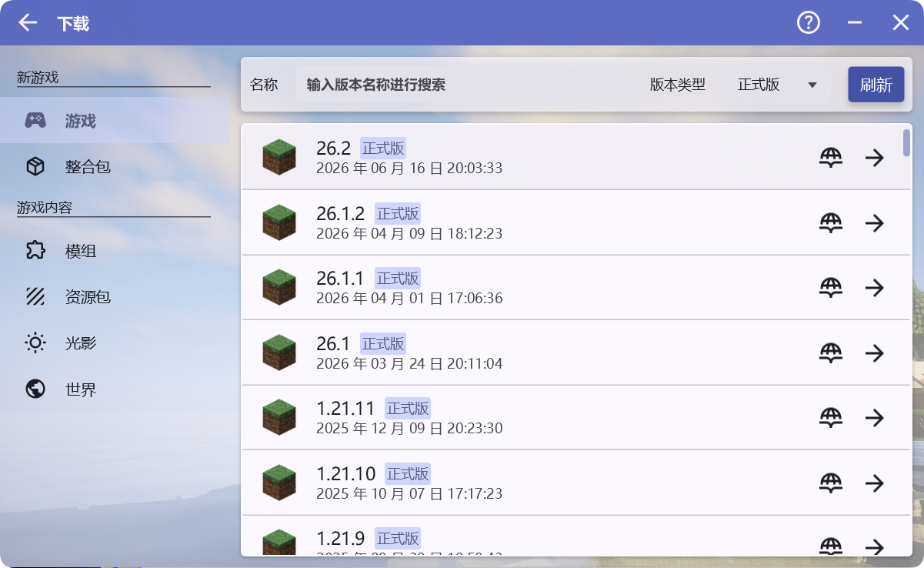Click date 2025 年 12 月 09 日 20:23:30
The width and height of the screenshot is (924, 568).
[x=409, y=428]
